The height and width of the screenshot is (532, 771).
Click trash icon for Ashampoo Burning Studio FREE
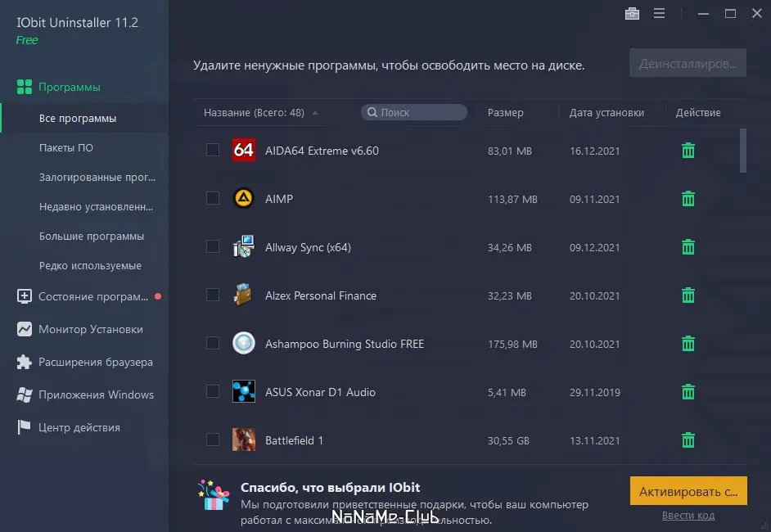click(688, 343)
